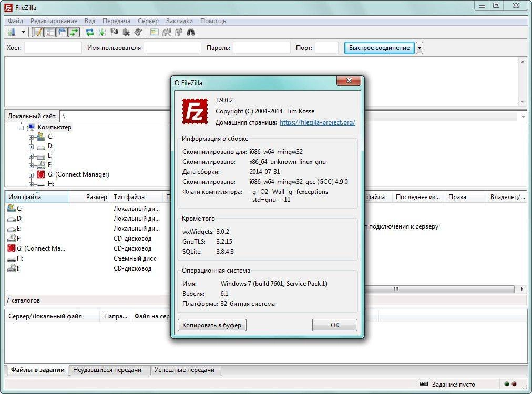The height and width of the screenshot is (394, 532).
Task: Click the filezilla-project.org homepage link
Action: point(317,122)
